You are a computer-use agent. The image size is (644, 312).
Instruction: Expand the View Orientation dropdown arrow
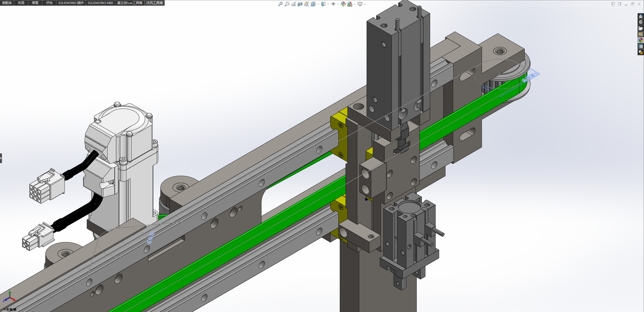(x=318, y=4)
